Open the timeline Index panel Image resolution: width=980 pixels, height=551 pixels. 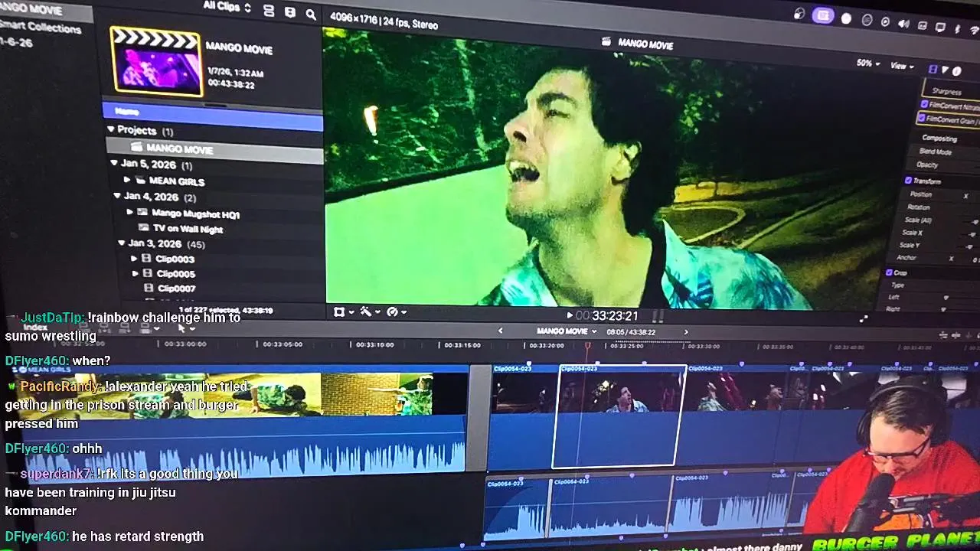[x=35, y=327]
